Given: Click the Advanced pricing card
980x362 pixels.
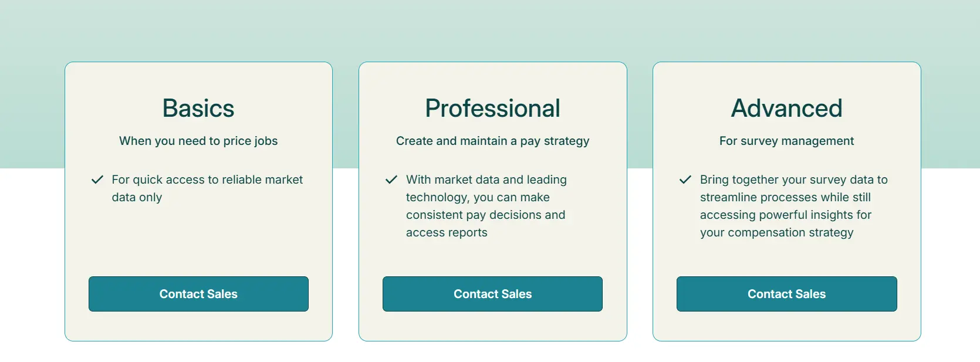Looking at the screenshot, I should [786, 258].
